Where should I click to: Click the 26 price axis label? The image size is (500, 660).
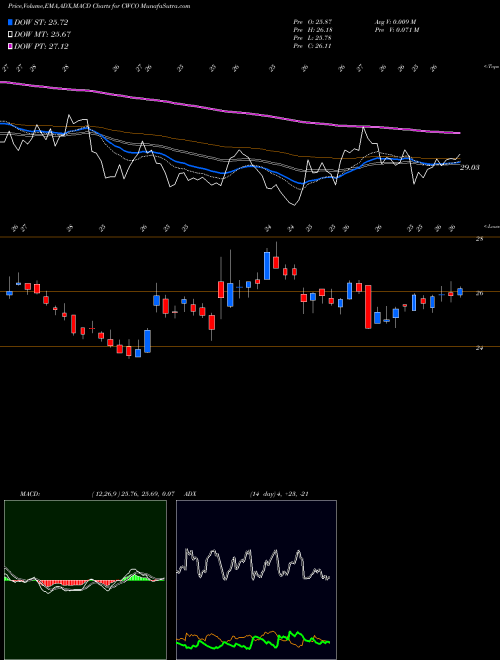[x=479, y=294]
